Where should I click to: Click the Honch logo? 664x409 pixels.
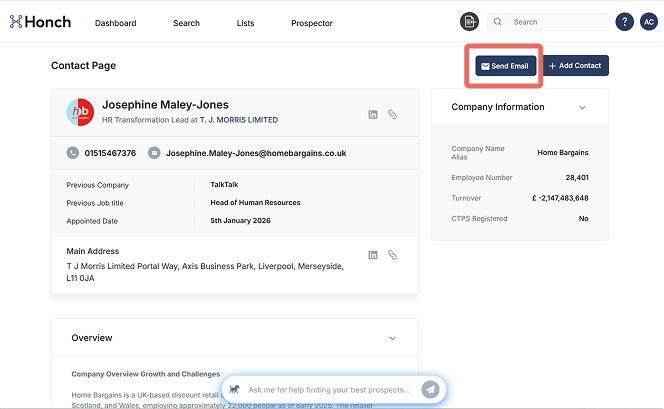point(40,22)
